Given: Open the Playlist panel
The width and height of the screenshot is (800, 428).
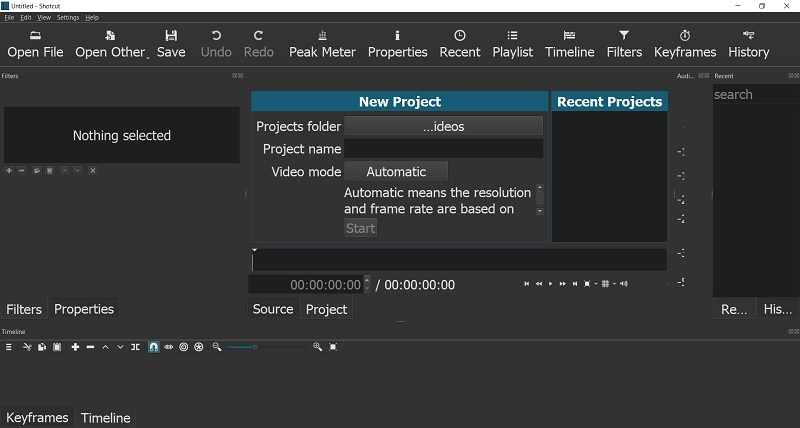Looking at the screenshot, I should point(512,44).
